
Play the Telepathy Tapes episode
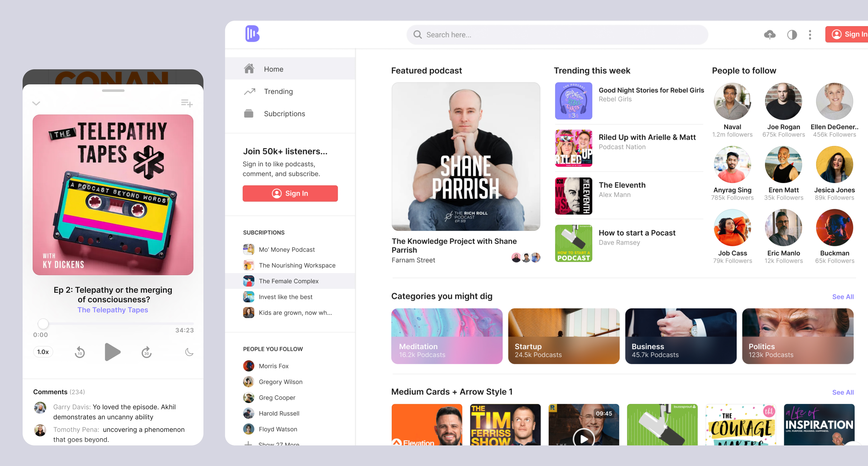(x=112, y=352)
